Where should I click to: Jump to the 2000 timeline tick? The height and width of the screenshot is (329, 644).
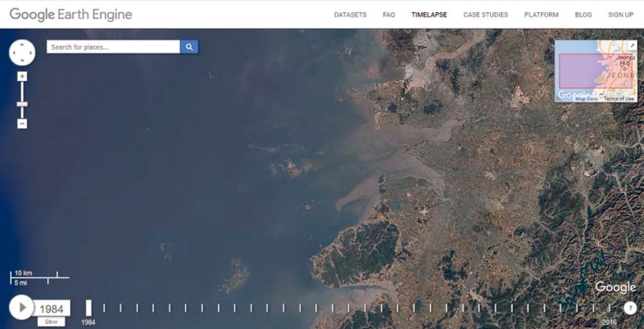(x=349, y=308)
